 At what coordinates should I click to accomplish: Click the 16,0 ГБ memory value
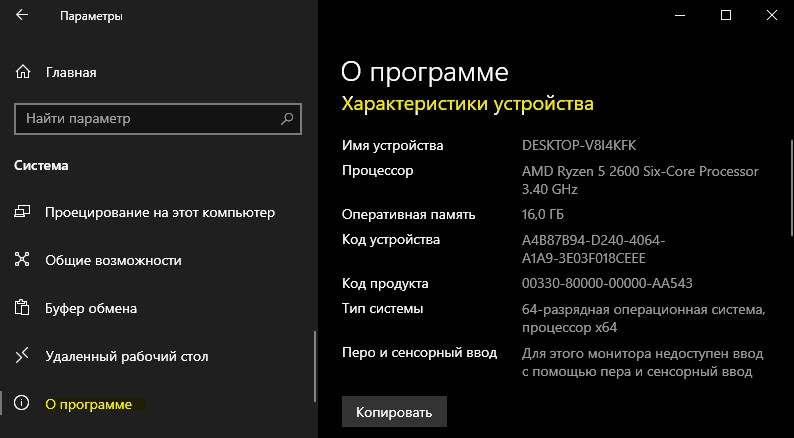pyautogui.click(x=542, y=215)
